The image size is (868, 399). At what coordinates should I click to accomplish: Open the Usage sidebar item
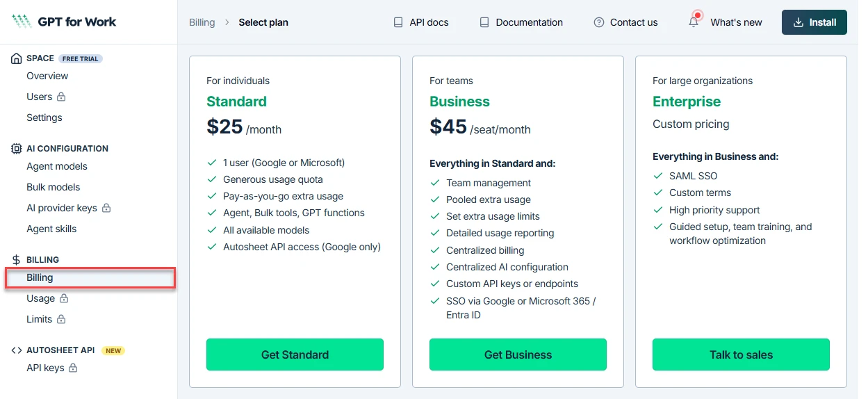coord(41,298)
